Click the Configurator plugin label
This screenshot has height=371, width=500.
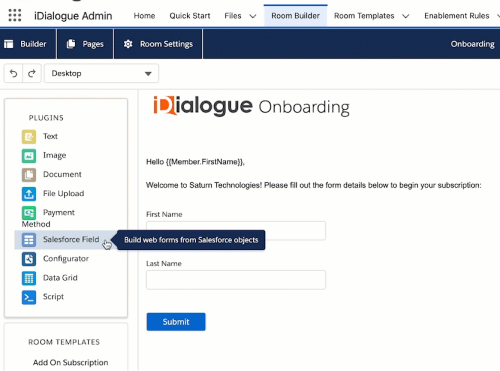pos(66,259)
